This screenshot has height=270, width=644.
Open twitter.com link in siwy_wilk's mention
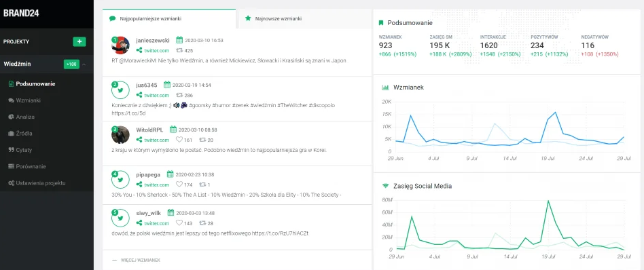pyautogui.click(x=156, y=223)
